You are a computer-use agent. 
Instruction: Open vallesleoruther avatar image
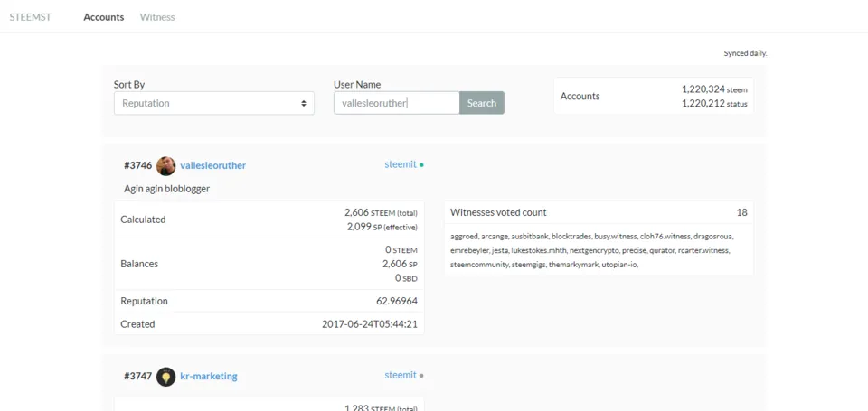click(x=166, y=165)
